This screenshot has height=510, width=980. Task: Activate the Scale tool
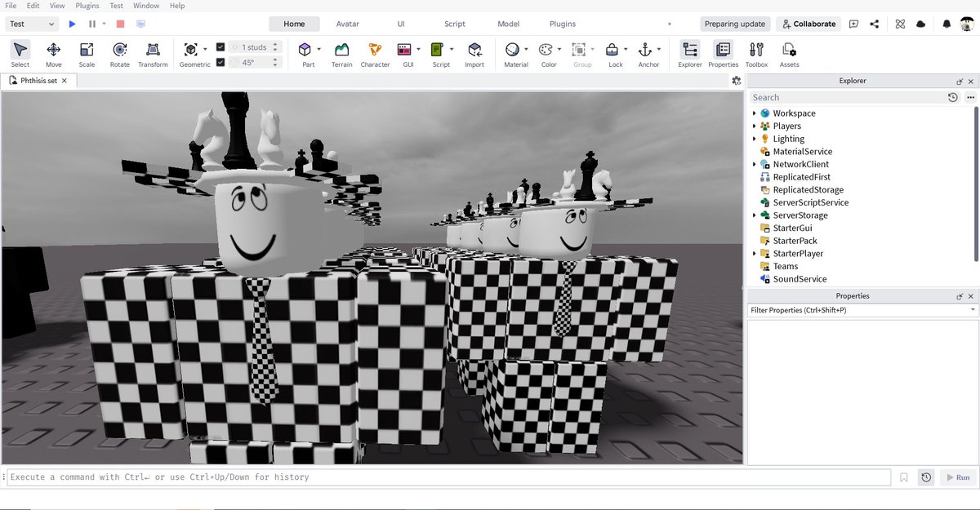[87, 54]
